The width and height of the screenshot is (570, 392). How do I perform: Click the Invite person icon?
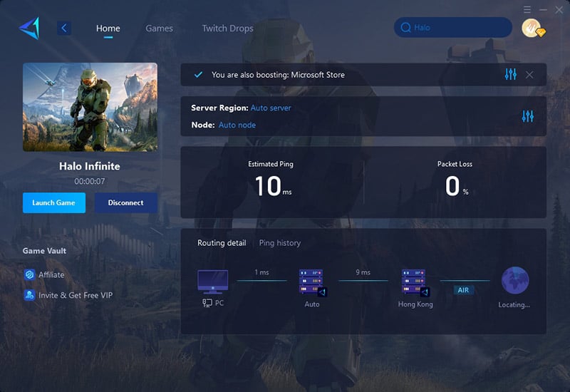[x=29, y=295]
